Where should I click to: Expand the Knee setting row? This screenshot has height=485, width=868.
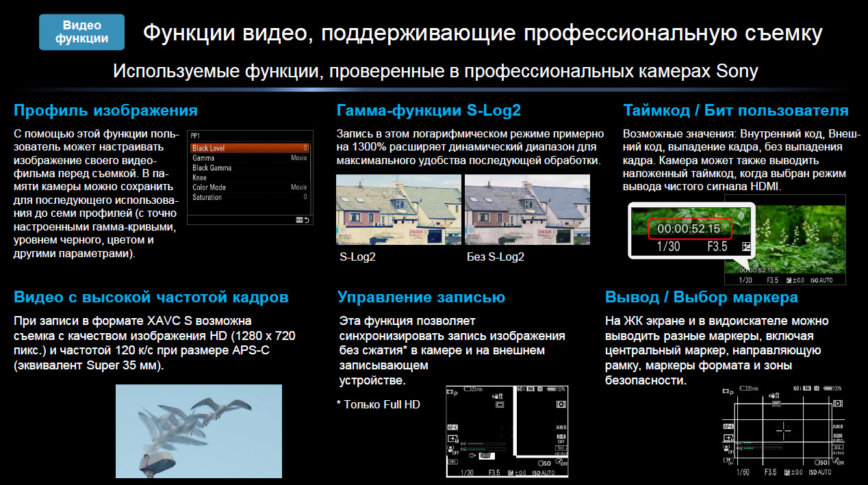(x=249, y=177)
